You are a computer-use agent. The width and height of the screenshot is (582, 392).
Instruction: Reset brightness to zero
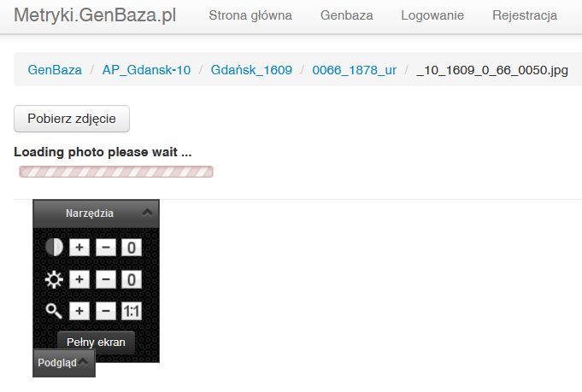132,279
